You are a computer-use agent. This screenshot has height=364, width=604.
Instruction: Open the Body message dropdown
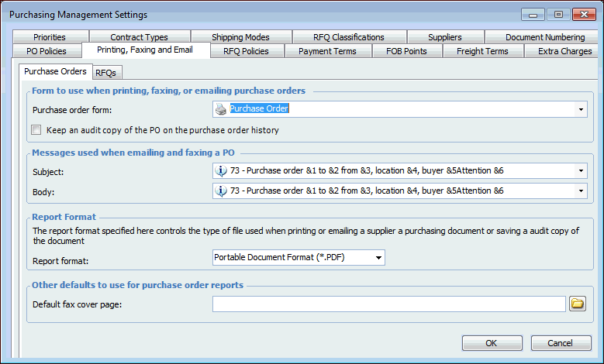pos(581,191)
